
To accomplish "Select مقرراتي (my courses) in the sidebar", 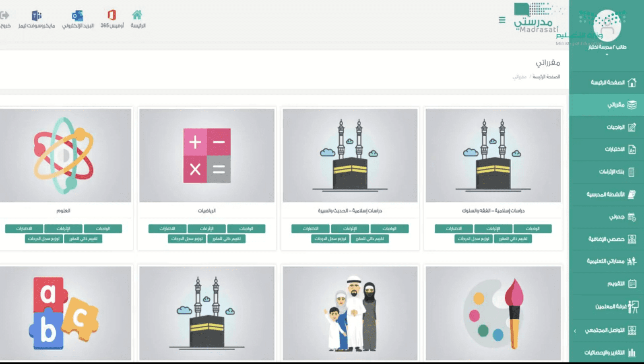I will point(607,105).
